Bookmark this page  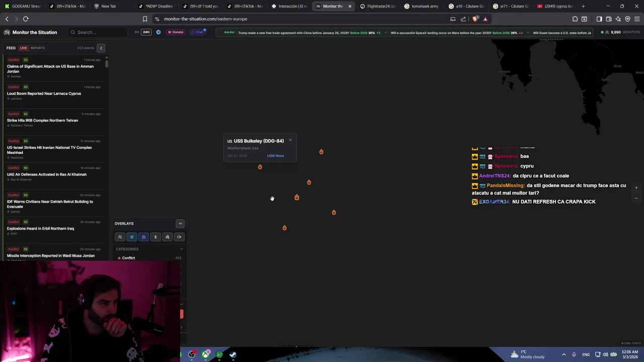tap(145, 19)
